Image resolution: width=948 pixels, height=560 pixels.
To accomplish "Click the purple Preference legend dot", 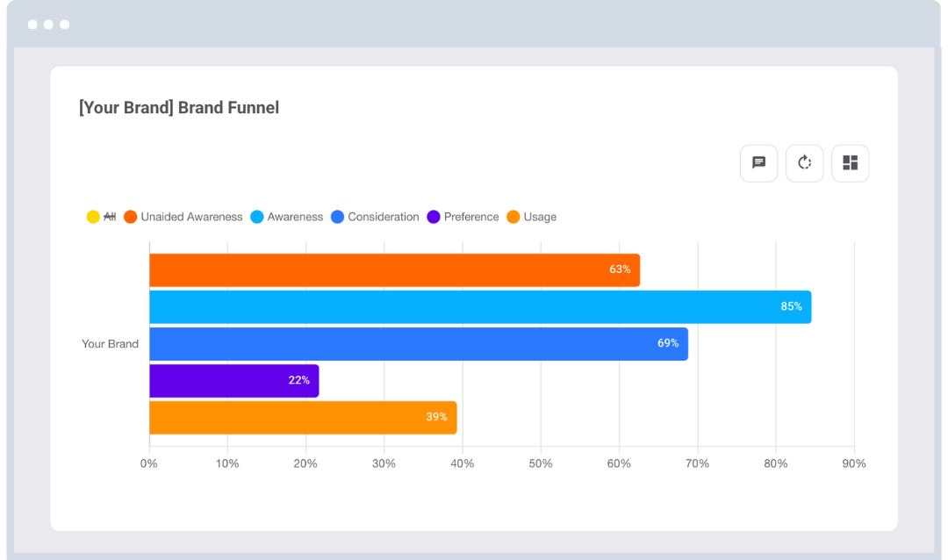I will (433, 217).
